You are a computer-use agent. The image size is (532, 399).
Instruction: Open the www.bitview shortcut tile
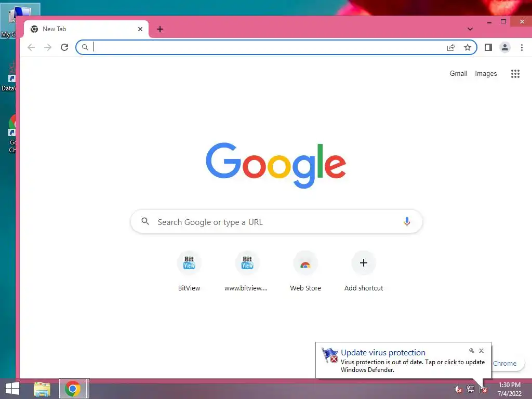coord(247,271)
